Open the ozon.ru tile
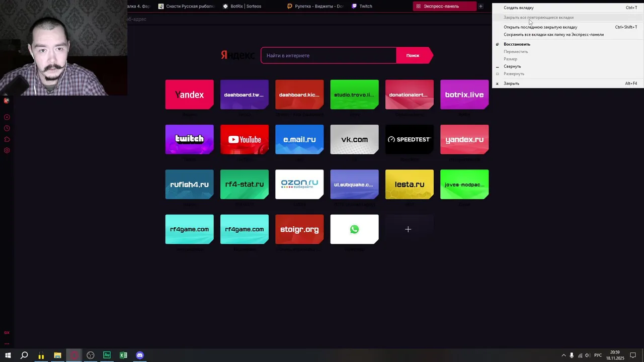Screen dimensions: 644x362 pyautogui.click(x=299, y=185)
